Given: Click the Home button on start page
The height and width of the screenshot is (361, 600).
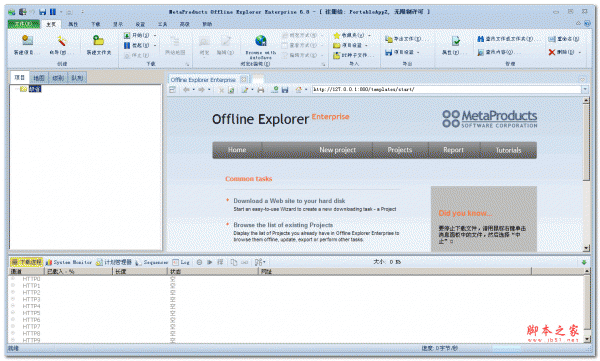Looking at the screenshot, I should coord(237,150).
